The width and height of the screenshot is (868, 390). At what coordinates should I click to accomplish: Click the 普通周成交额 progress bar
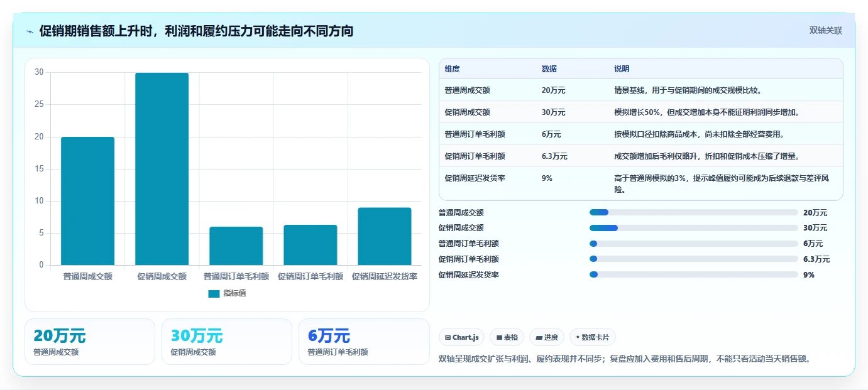coord(694,212)
